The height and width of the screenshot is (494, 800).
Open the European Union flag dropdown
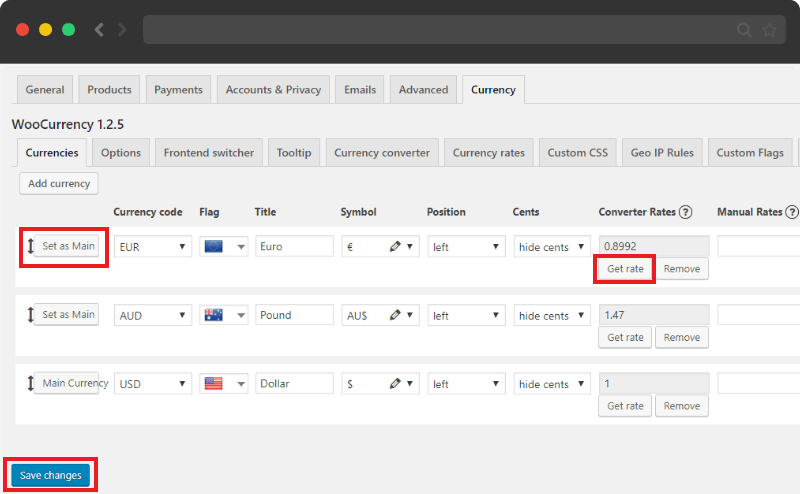coord(223,246)
